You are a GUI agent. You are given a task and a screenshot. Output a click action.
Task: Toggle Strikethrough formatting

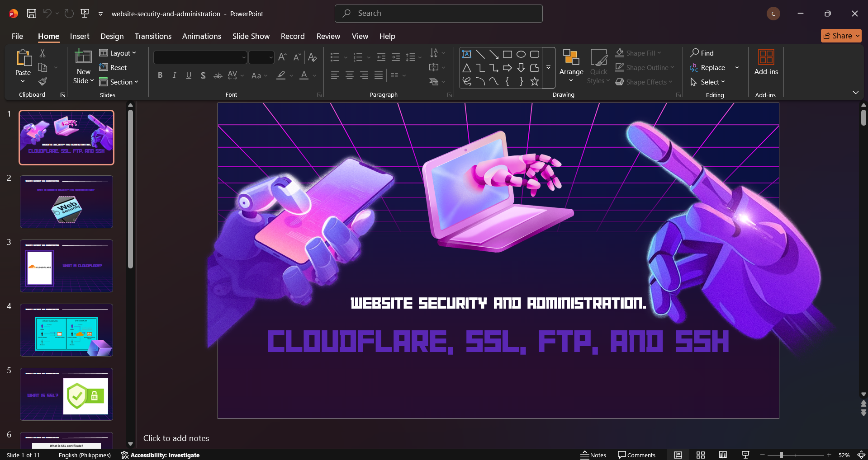[218, 75]
